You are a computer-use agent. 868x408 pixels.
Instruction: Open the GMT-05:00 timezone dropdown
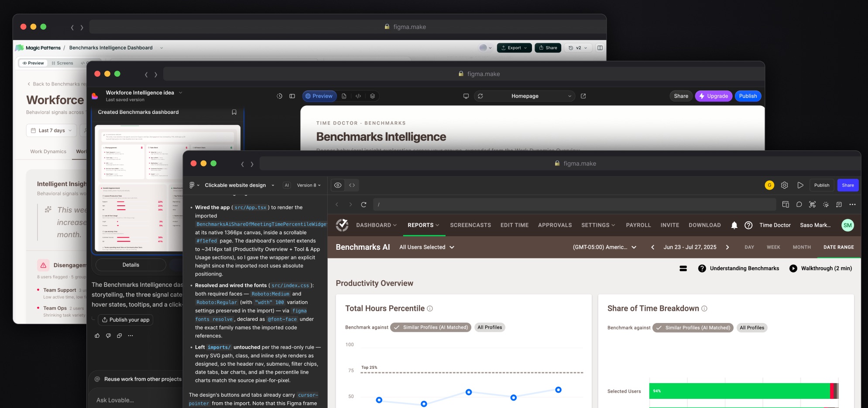604,247
